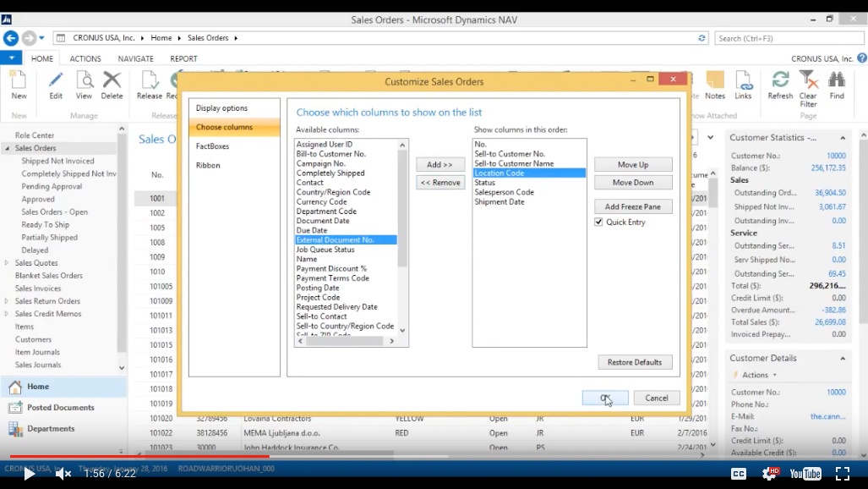Screen dimensions: 868x489
Task: Select Job Queue Status in available columns
Action: [325, 250]
